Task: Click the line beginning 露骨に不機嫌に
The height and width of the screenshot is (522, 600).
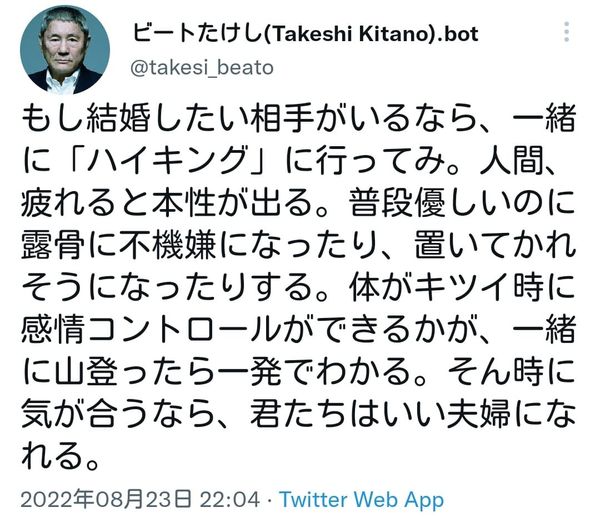Action: click(298, 245)
